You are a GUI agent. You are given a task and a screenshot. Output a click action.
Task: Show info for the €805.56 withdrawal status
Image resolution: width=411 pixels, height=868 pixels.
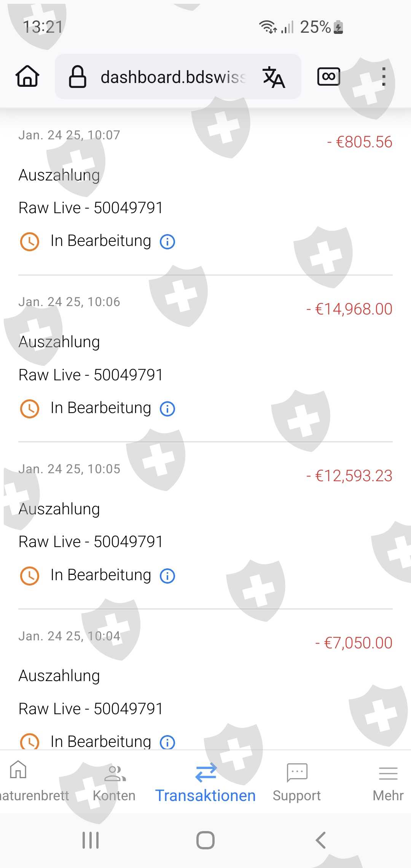point(167,241)
